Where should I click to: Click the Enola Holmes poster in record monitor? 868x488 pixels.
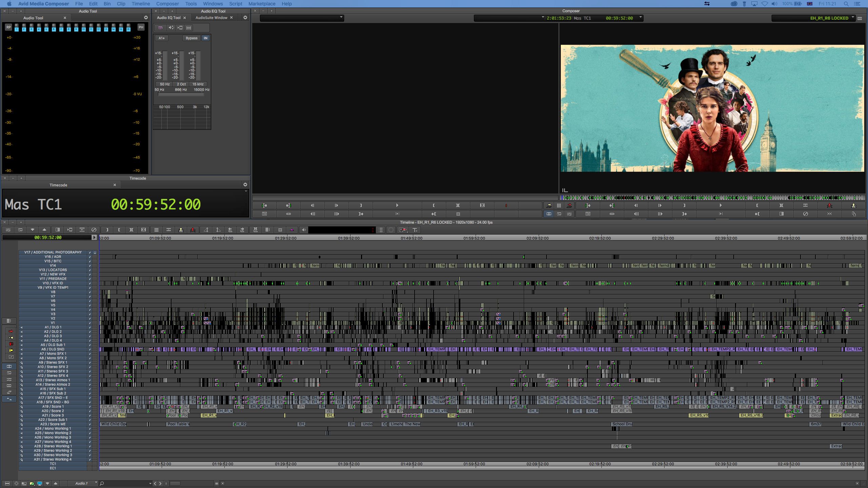(x=712, y=108)
